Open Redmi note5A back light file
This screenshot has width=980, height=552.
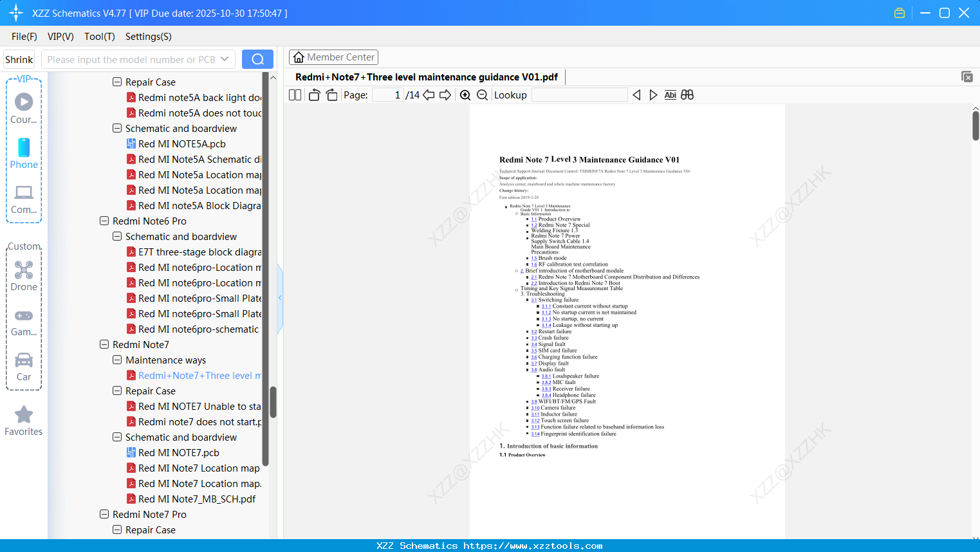coord(194,98)
